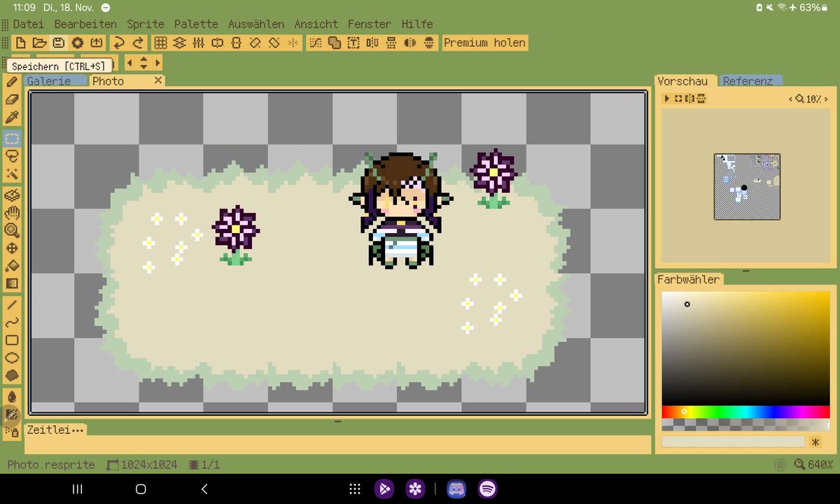Open the Datei menu
Viewport: 840px width, 504px height.
point(28,24)
